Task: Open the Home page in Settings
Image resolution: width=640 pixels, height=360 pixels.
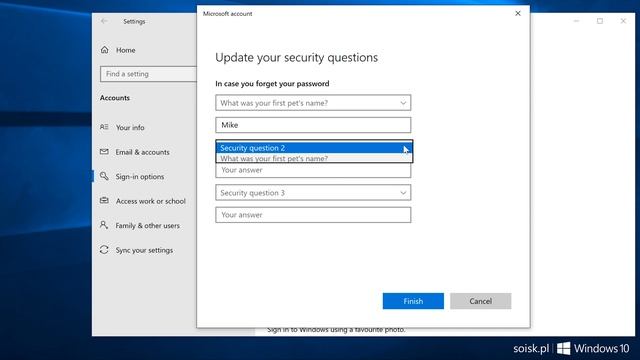Action: [125, 50]
